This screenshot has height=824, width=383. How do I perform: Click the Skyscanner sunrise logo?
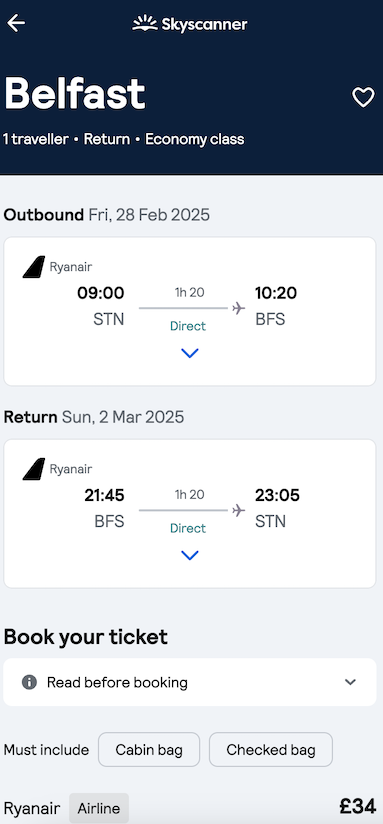point(144,23)
